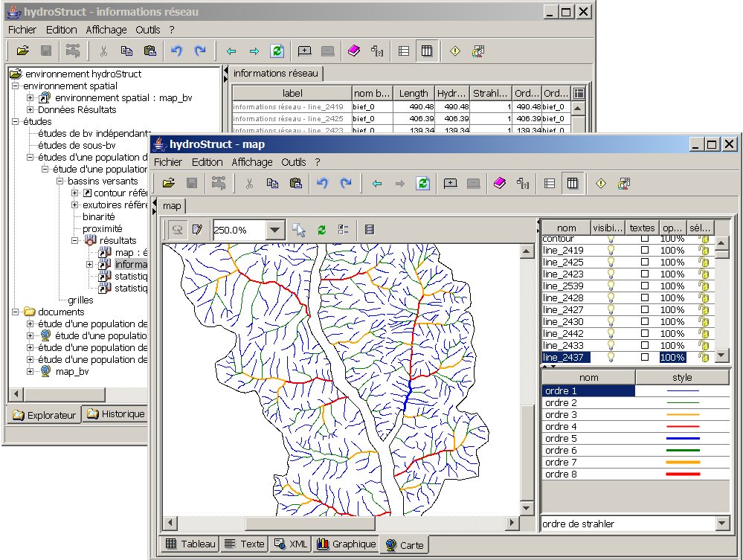Select the pointer arrow tool in map toolbar

click(x=299, y=230)
